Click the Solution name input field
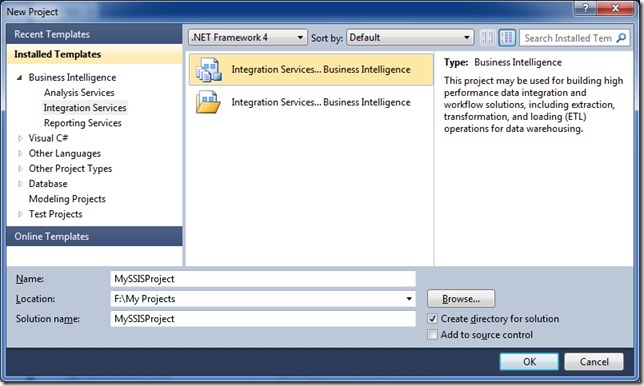 coord(263,319)
